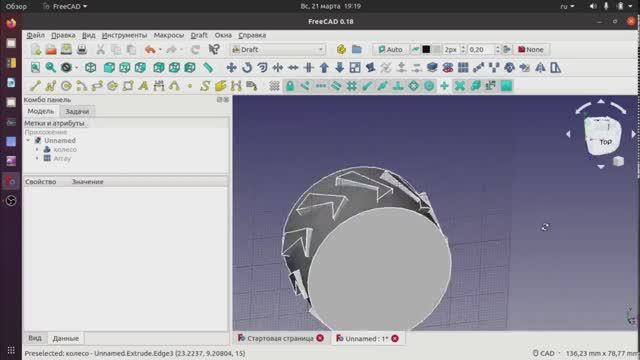Select the Draft Arc tool

(x=82, y=86)
